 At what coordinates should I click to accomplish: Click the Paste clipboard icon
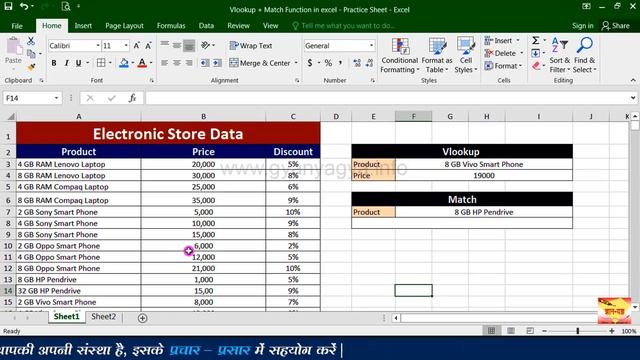[13, 46]
